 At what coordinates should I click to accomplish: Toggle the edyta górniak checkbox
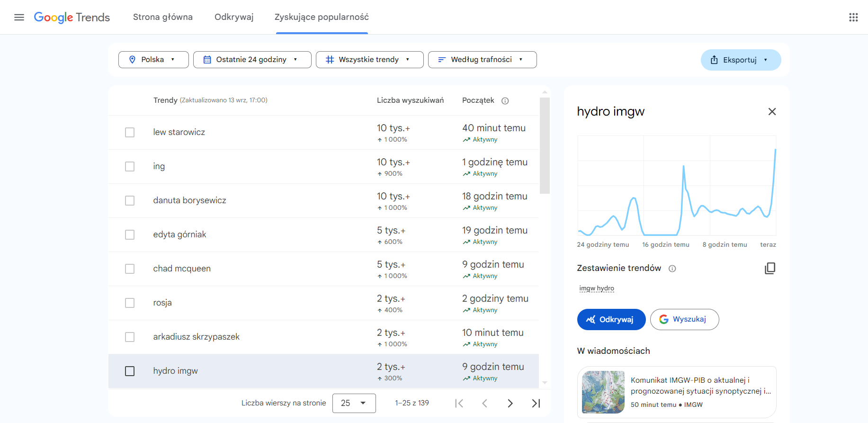[130, 234]
